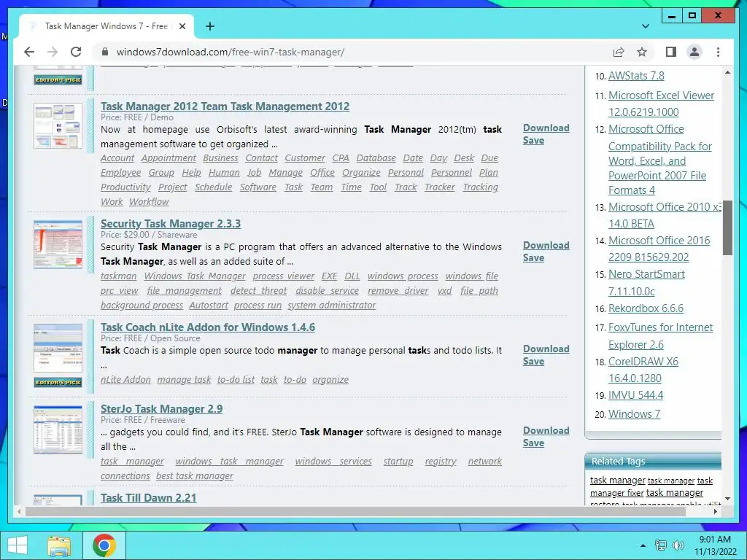
Task: Save Task Coach nLite Addon
Action: [x=533, y=361]
